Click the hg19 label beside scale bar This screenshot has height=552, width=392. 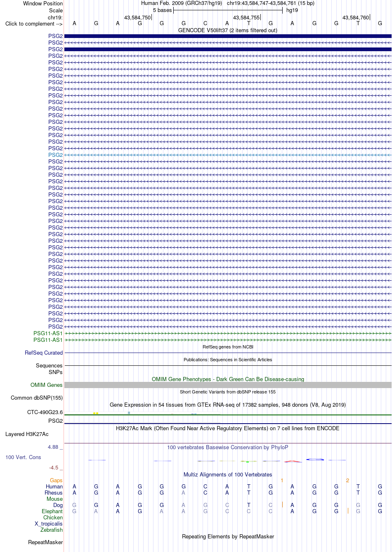click(292, 10)
